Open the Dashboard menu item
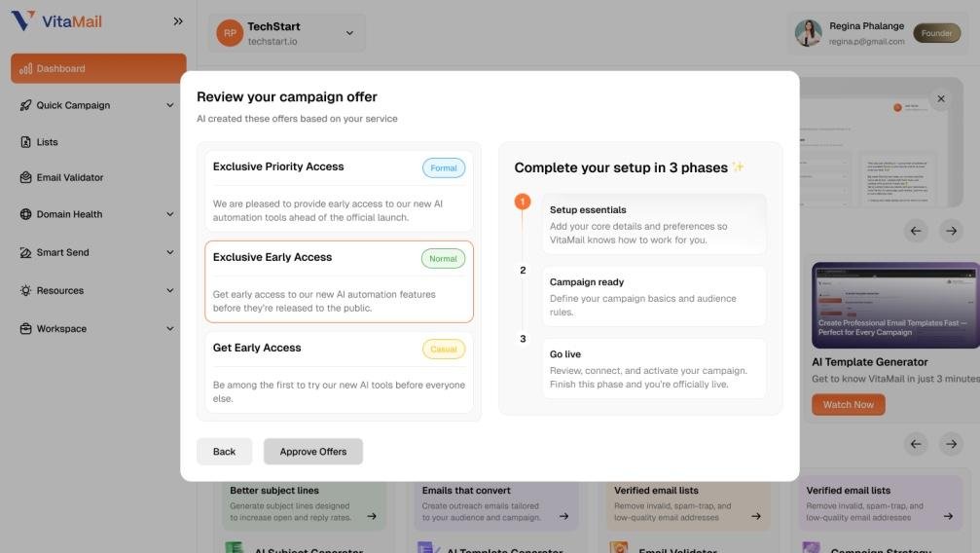 [x=98, y=68]
